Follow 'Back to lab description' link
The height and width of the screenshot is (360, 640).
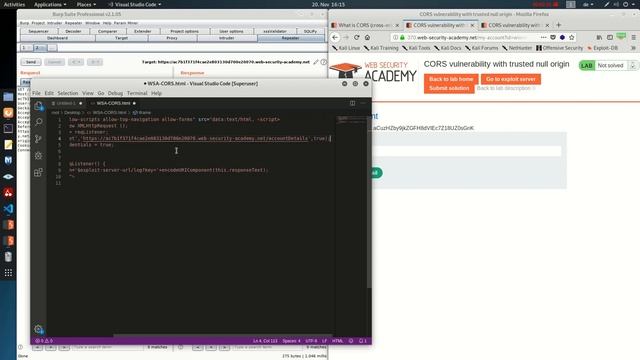[506, 88]
